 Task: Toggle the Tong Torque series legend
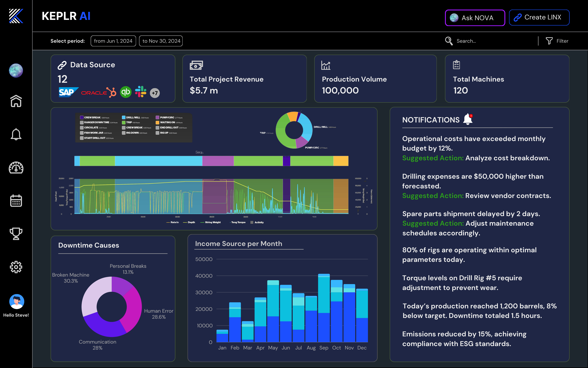pyautogui.click(x=238, y=222)
